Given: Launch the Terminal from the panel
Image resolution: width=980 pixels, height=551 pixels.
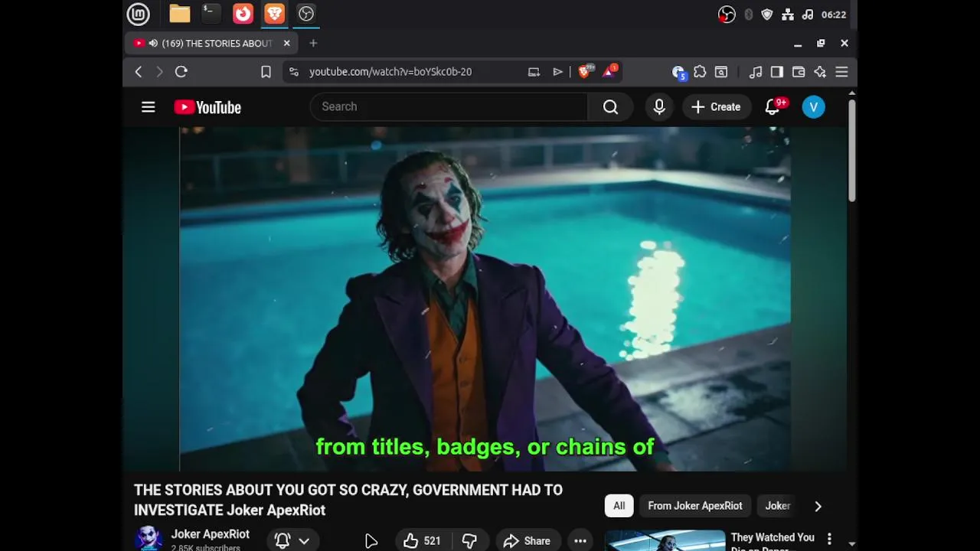Looking at the screenshot, I should pos(211,14).
